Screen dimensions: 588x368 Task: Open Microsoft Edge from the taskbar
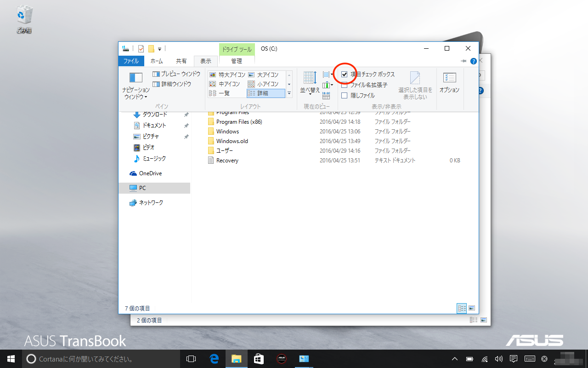pyautogui.click(x=214, y=359)
